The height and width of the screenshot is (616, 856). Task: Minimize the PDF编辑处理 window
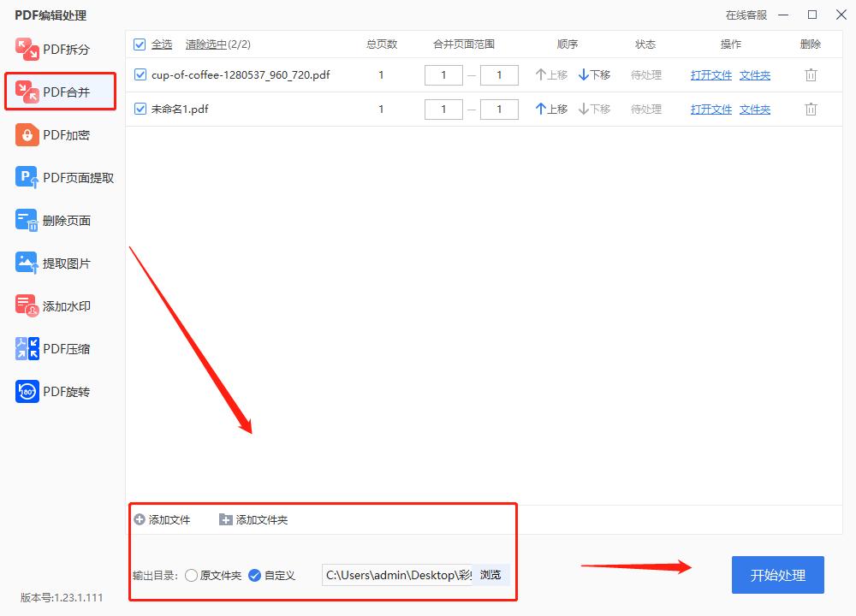pyautogui.click(x=783, y=15)
